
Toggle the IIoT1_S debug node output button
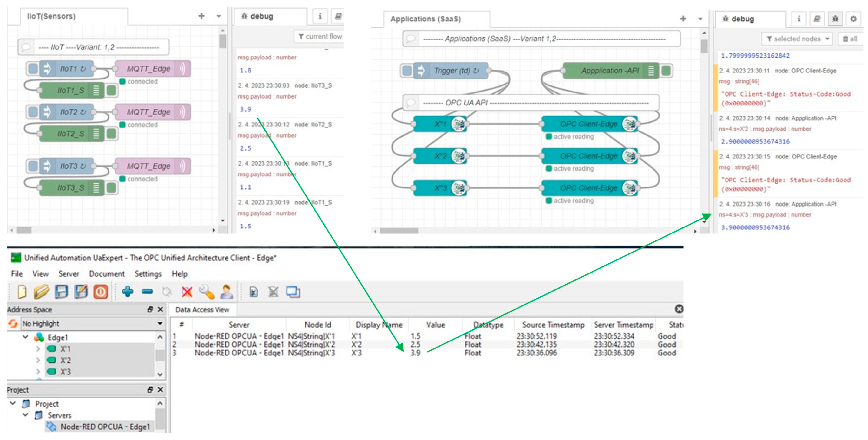tap(112, 90)
